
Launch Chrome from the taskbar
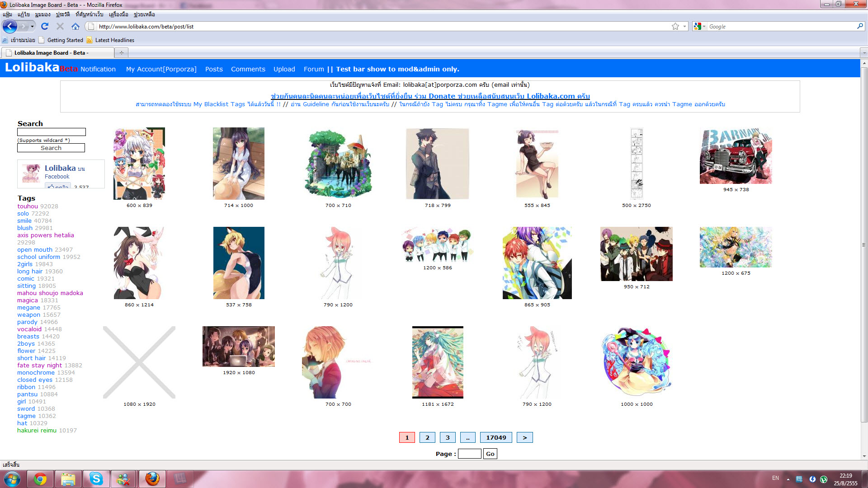click(40, 479)
